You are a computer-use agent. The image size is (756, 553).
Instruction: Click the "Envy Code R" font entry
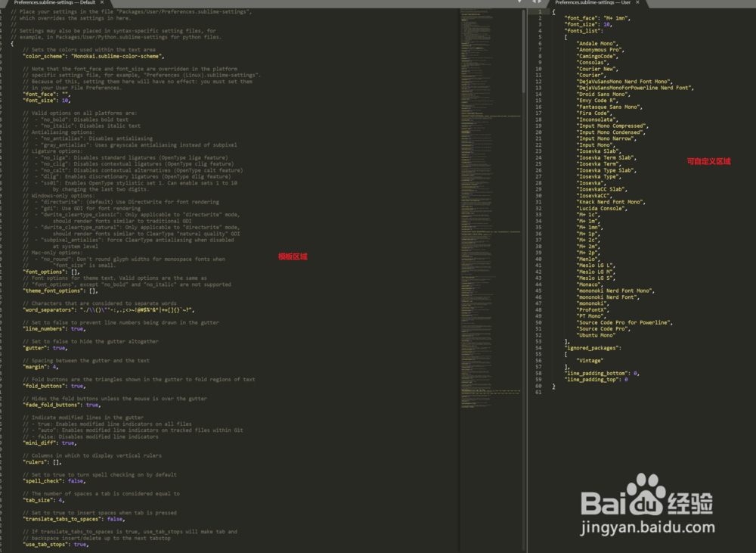597,101
